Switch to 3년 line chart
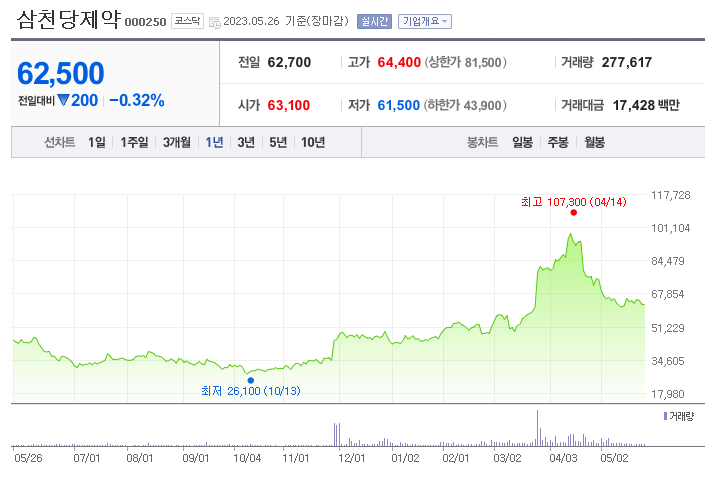 [246, 143]
